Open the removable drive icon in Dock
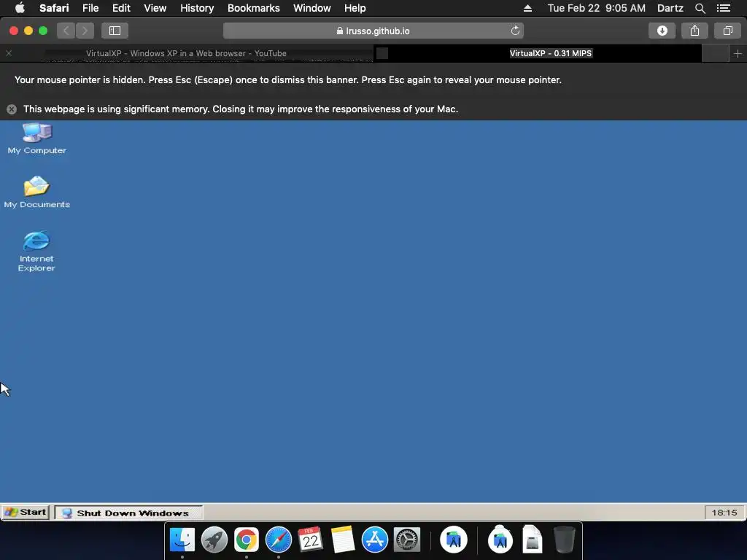747x560 pixels. click(532, 540)
